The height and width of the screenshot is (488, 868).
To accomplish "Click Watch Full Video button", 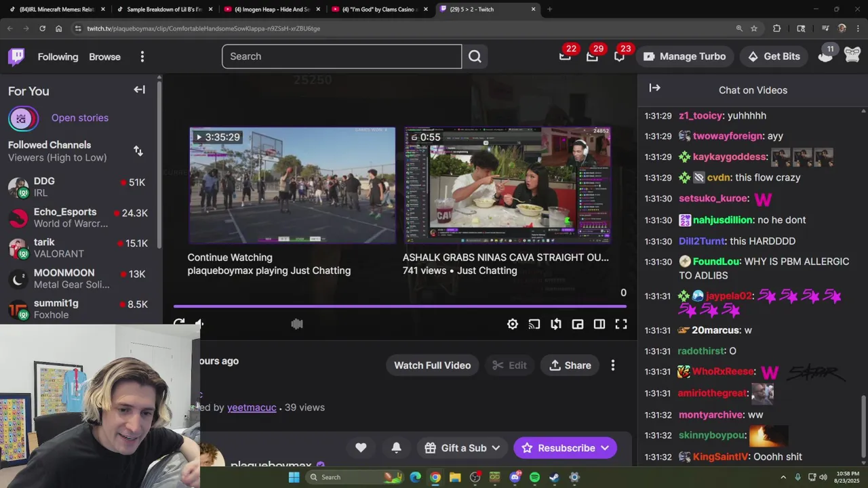I will point(432,365).
